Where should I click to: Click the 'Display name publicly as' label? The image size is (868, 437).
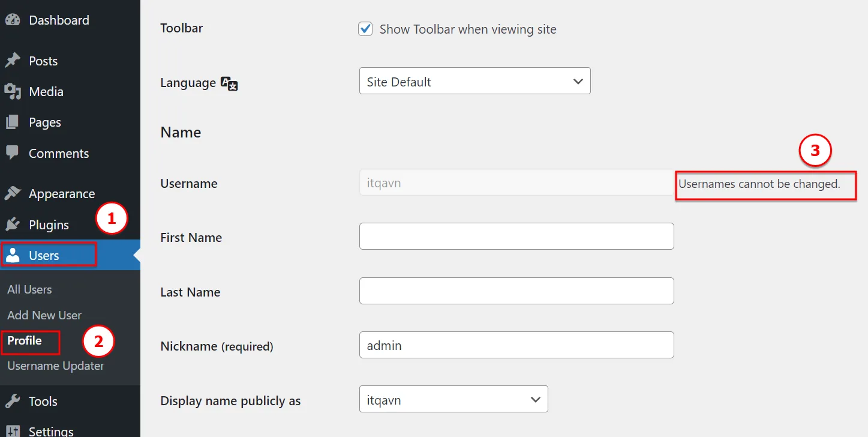(230, 401)
